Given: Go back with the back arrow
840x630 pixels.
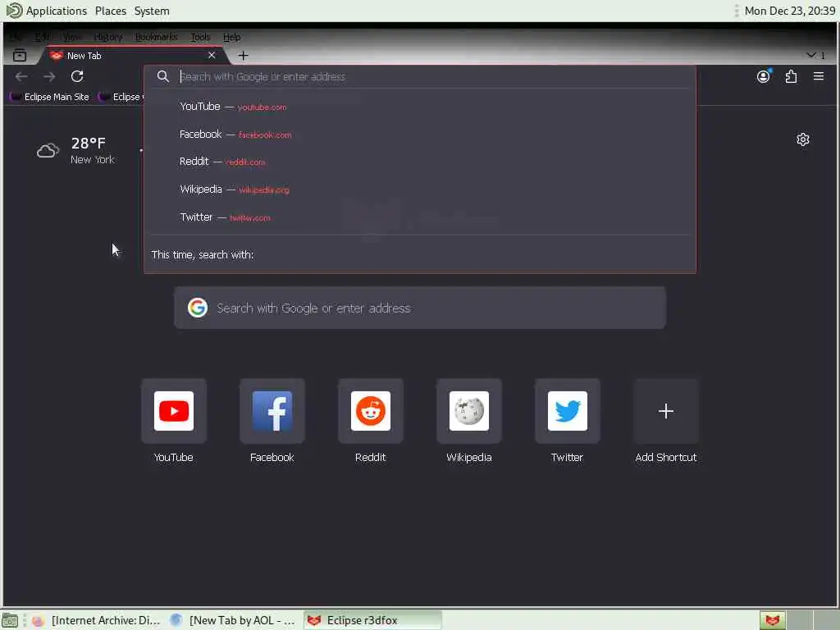Looking at the screenshot, I should (x=21, y=76).
